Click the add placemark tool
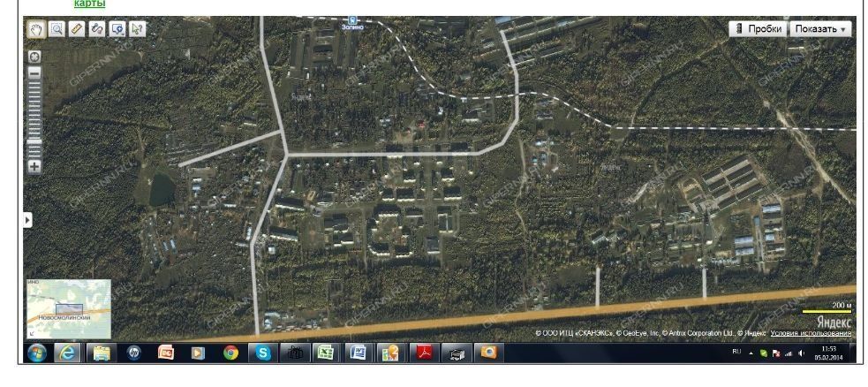Screen dimensions: 868x387 pos(117,28)
